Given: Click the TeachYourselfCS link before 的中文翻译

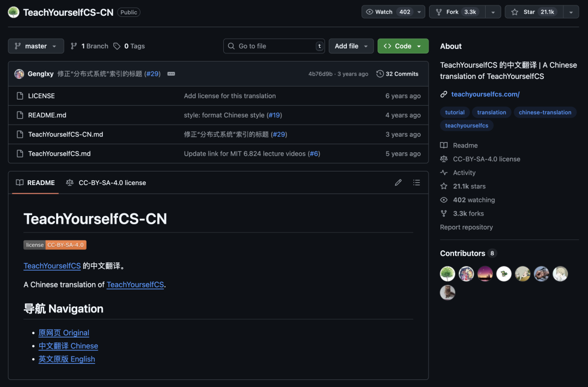Looking at the screenshot, I should pos(52,266).
